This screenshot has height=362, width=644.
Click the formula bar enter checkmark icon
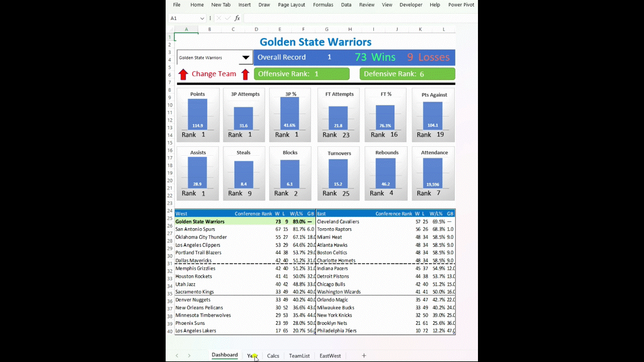228,18
